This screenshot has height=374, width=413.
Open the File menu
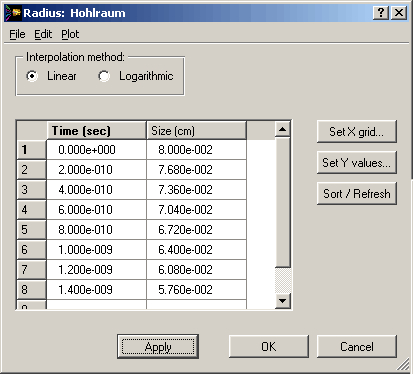point(17,34)
